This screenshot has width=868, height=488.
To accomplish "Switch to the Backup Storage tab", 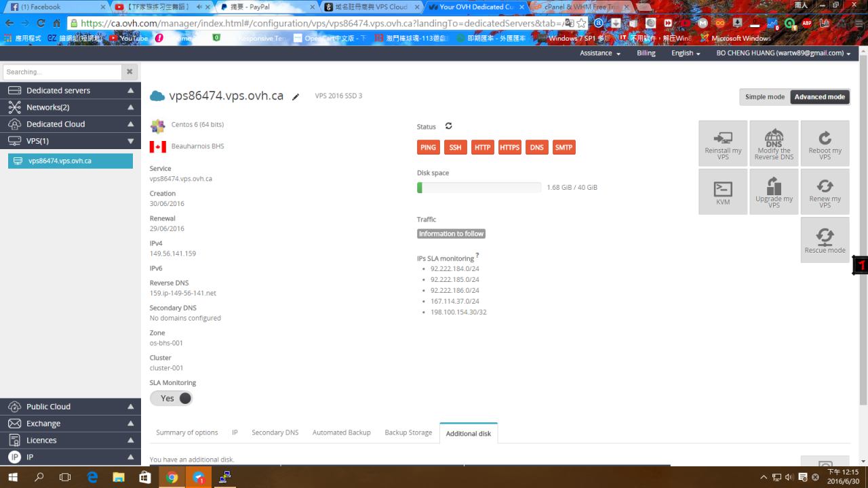I will tap(408, 432).
